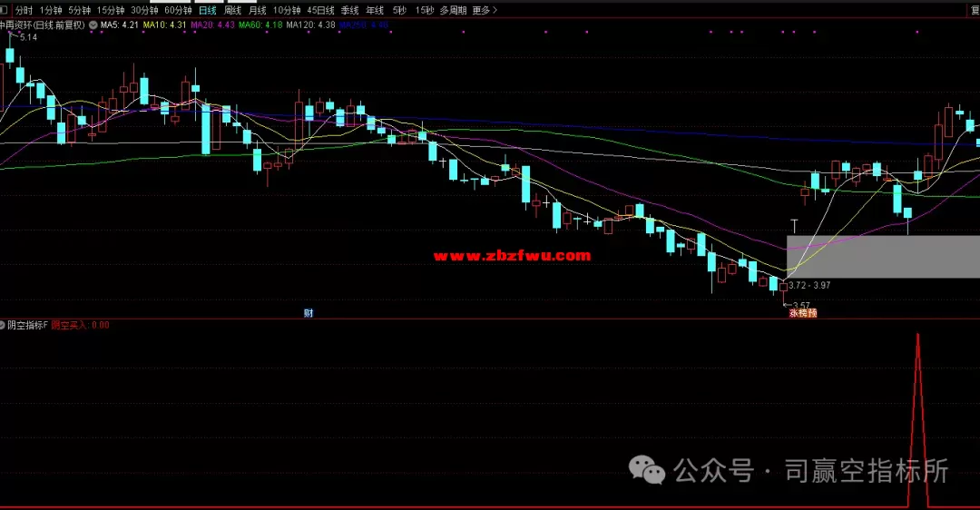The height and width of the screenshot is (510, 980).
Task: Switch to the 日线 daily chart
Action: (208, 10)
